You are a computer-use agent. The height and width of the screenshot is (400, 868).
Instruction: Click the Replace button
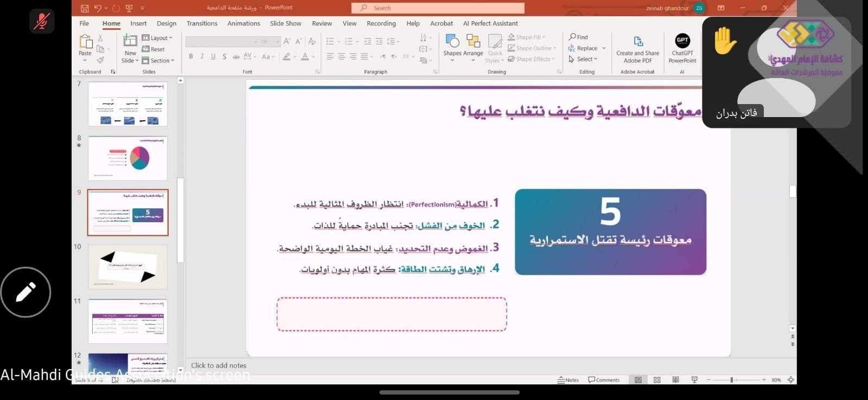click(x=583, y=48)
